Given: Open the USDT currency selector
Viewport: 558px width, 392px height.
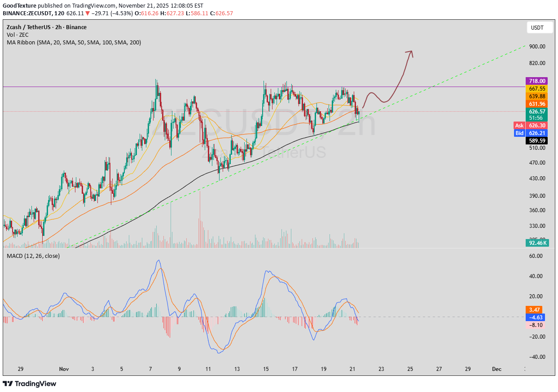Looking at the screenshot, I should pos(537,28).
